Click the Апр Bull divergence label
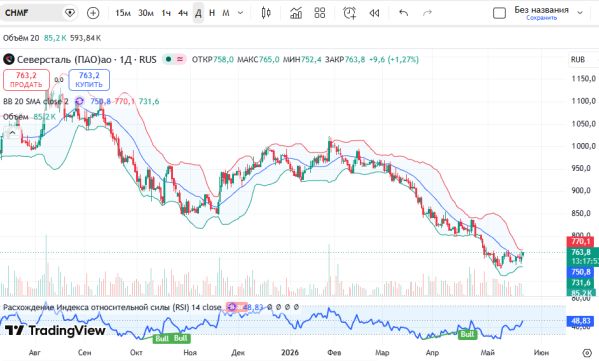 click(x=467, y=335)
